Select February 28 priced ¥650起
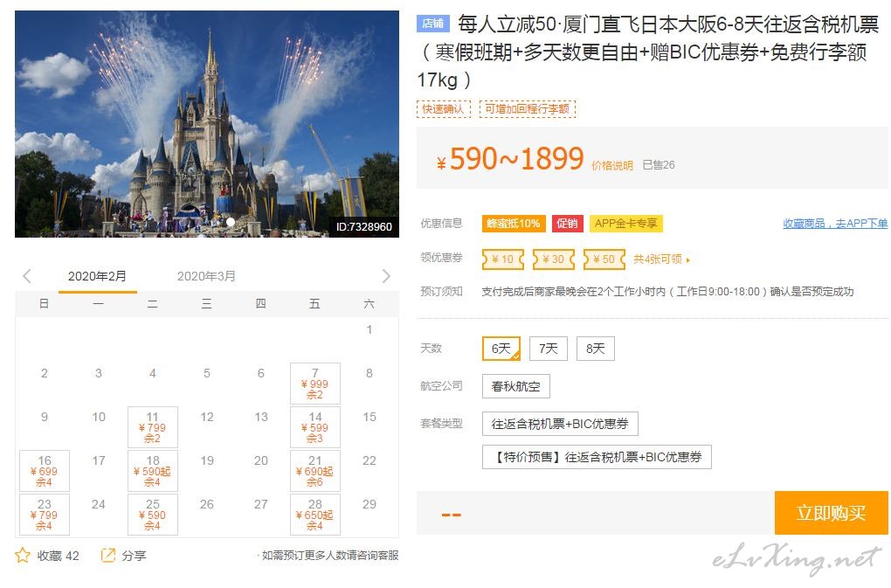This screenshot has width=891, height=588. [x=315, y=515]
